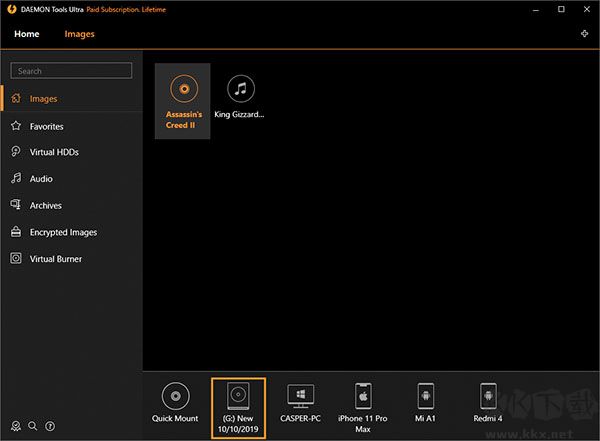600x441 pixels.
Task: Click the license badge icon at bottom left
Action: [x=16, y=426]
